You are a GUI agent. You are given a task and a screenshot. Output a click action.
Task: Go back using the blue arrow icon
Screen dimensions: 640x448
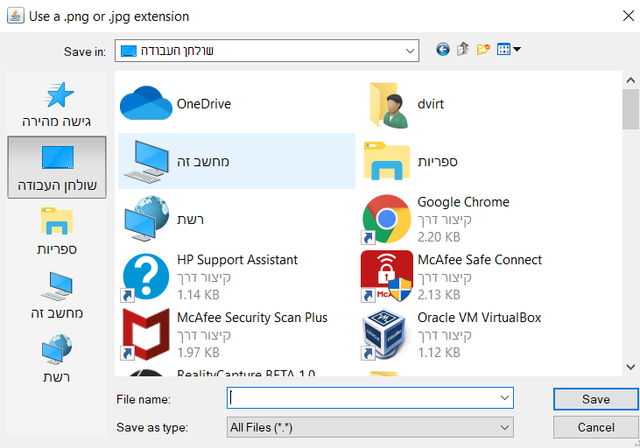pyautogui.click(x=443, y=49)
